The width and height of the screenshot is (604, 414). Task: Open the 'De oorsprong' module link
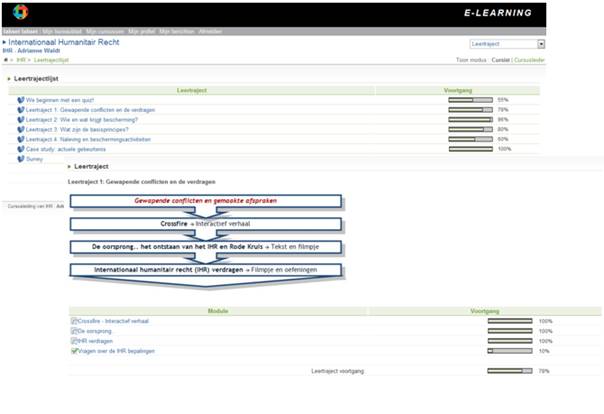click(94, 331)
